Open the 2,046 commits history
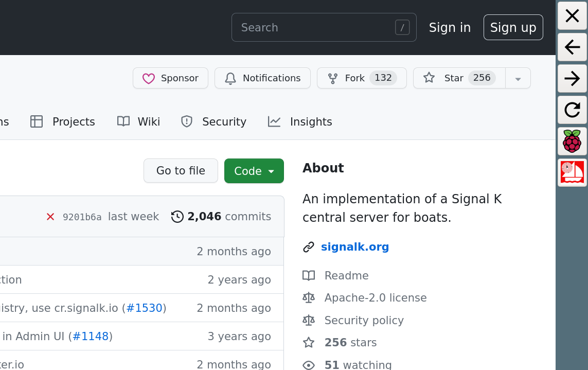Image resolution: width=588 pixels, height=370 pixels. pos(221,217)
